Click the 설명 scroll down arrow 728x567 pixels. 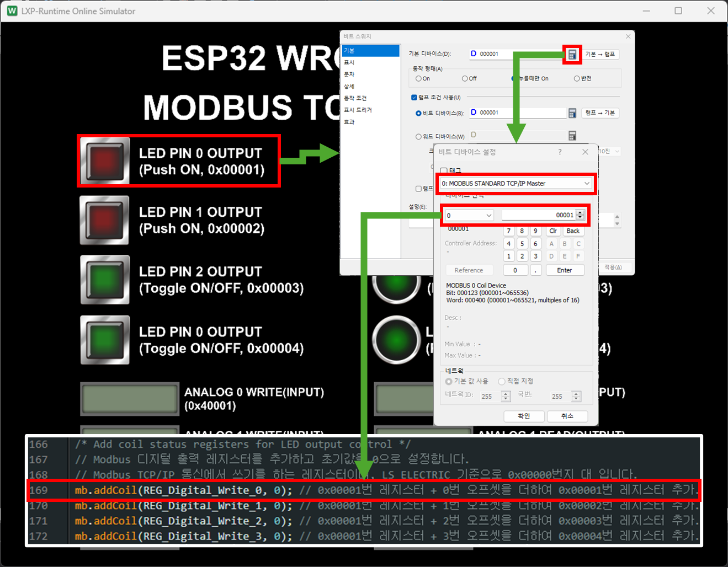click(617, 224)
